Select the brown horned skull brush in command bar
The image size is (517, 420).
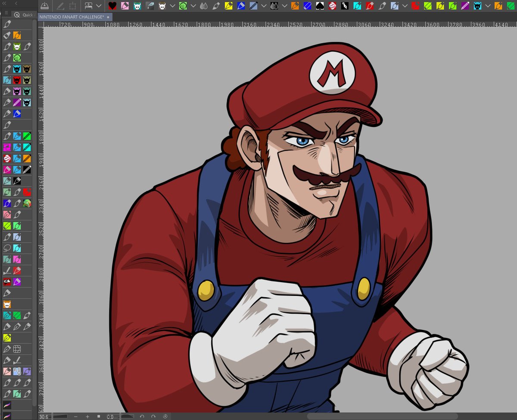click(162, 6)
